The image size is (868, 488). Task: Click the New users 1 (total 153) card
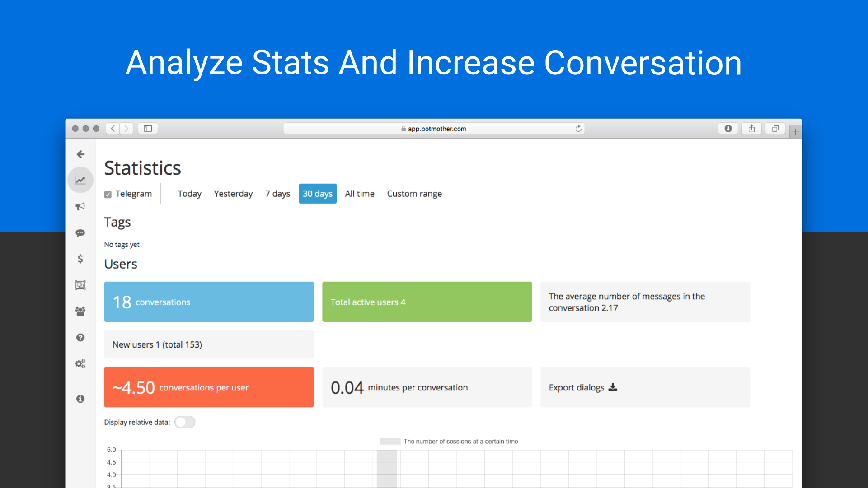coord(209,344)
